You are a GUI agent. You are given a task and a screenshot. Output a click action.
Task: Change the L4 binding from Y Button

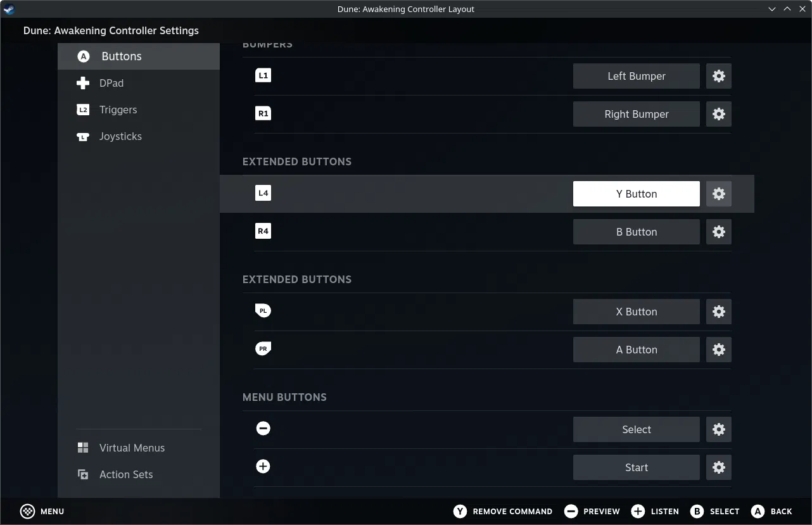636,194
